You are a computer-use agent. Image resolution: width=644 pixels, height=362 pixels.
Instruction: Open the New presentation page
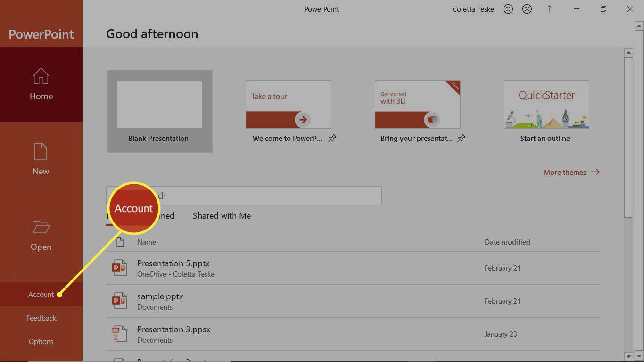[41, 160]
